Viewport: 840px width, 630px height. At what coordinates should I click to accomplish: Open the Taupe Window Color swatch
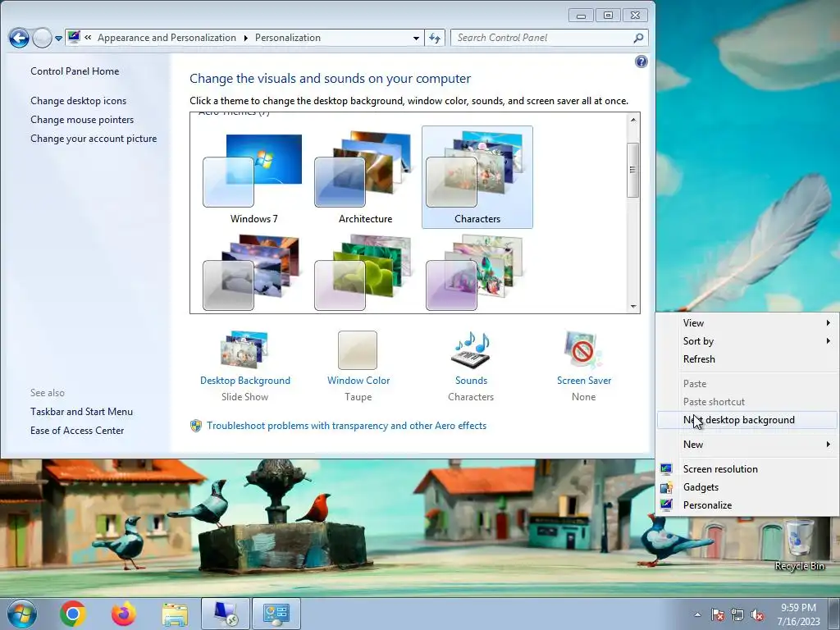358,349
